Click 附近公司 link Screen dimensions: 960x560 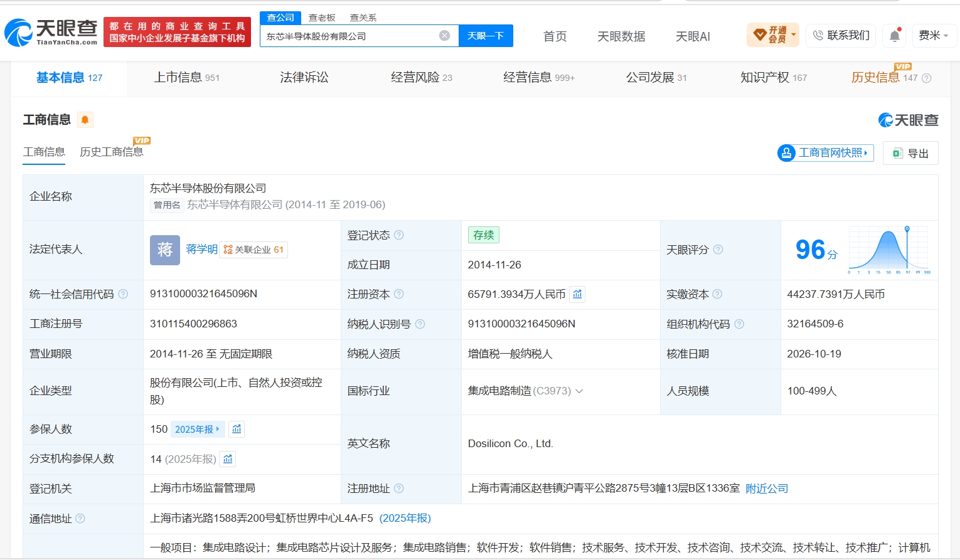coord(767,489)
